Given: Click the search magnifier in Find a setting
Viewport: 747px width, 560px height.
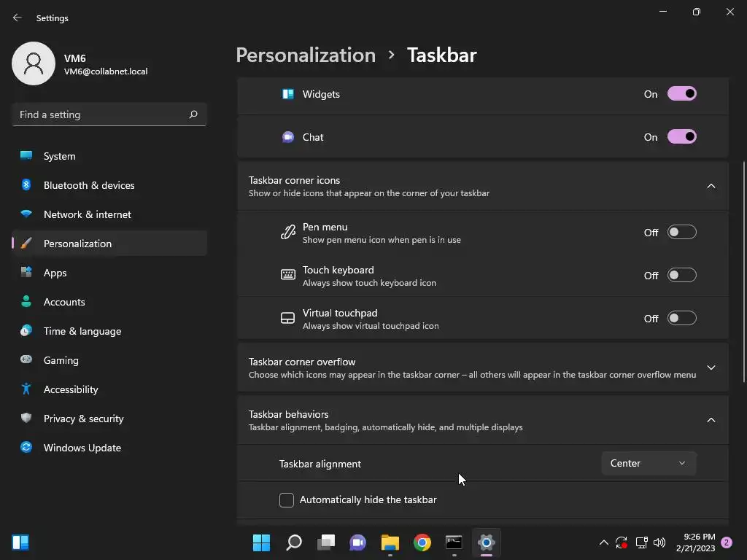Looking at the screenshot, I should tap(193, 114).
